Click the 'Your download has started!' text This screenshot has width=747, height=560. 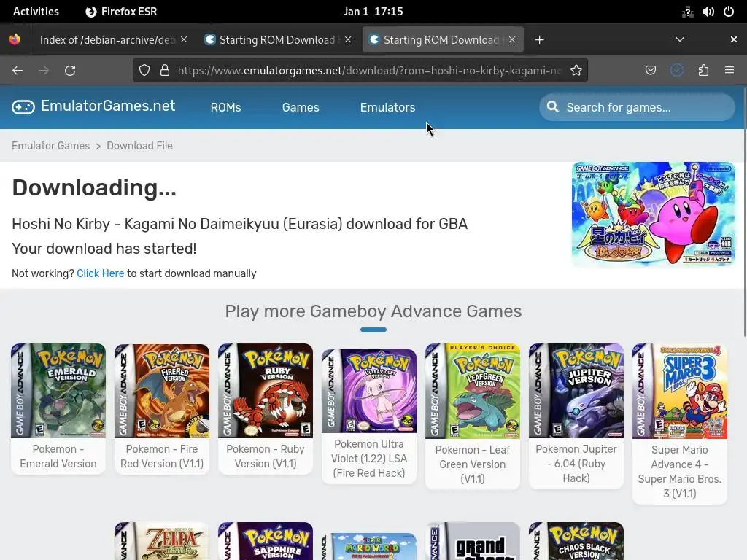tap(104, 249)
